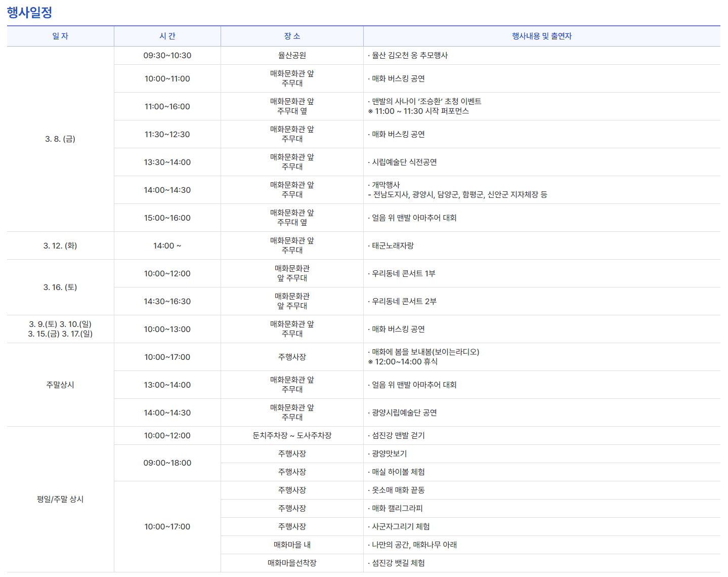Click the 매화마을선착장 location cell
The height and width of the screenshot is (577, 728).
292,563
